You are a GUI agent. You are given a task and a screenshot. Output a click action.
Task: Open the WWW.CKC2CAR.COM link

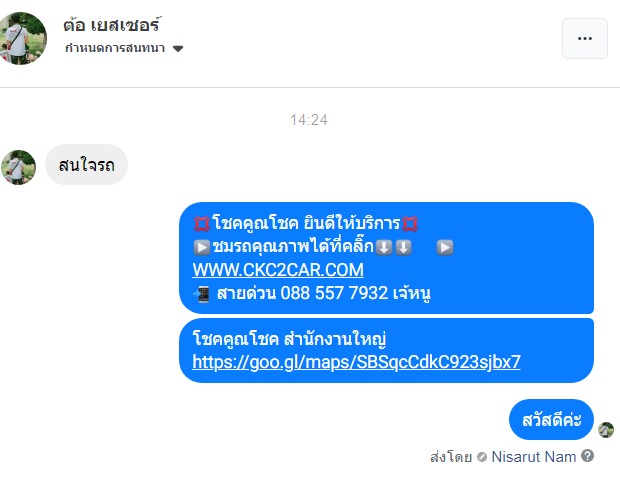pos(278,270)
